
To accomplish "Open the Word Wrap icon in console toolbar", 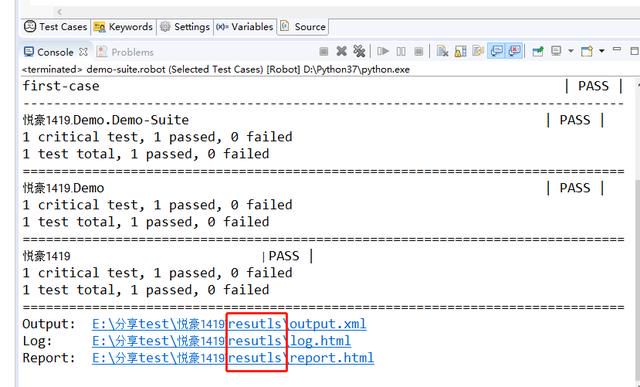I will tap(478, 51).
